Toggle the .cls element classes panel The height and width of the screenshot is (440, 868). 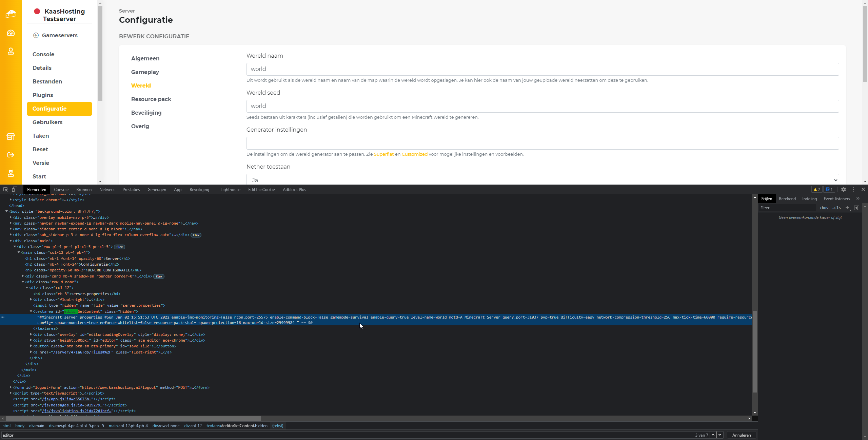click(x=836, y=208)
